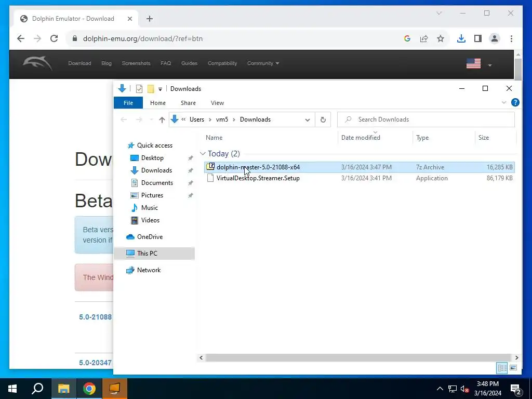Bookmark this page with star icon
Image resolution: width=532 pixels, height=399 pixels.
(x=441, y=38)
